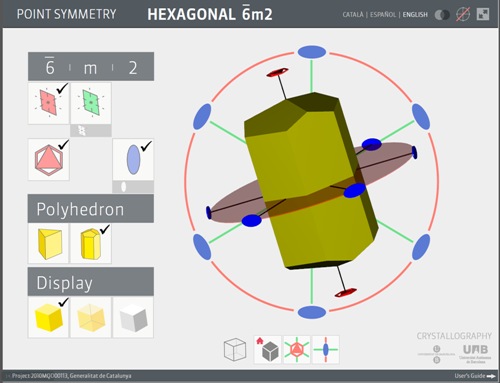
Task: Toggle fullscreen icon in header
Action: [x=483, y=14]
